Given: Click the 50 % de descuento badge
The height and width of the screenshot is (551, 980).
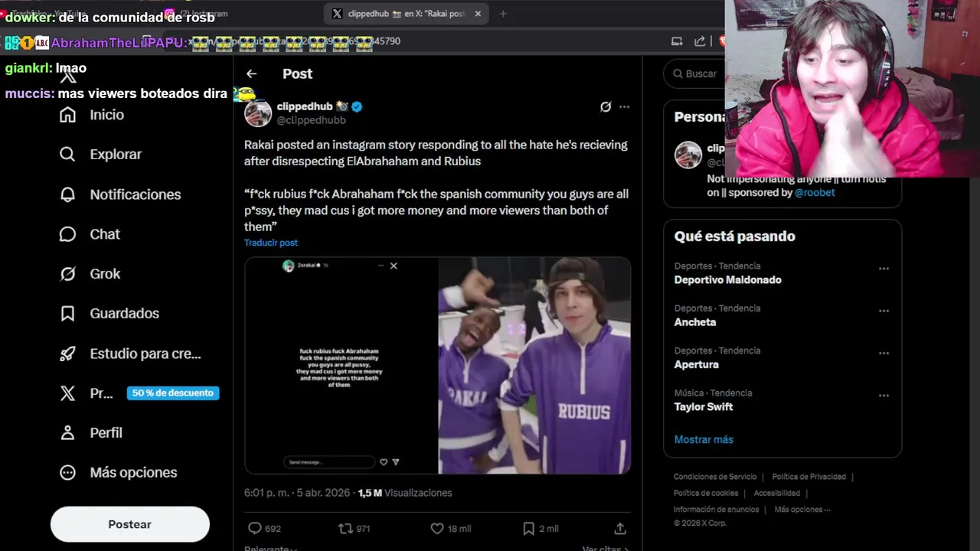Looking at the screenshot, I should point(173,393).
